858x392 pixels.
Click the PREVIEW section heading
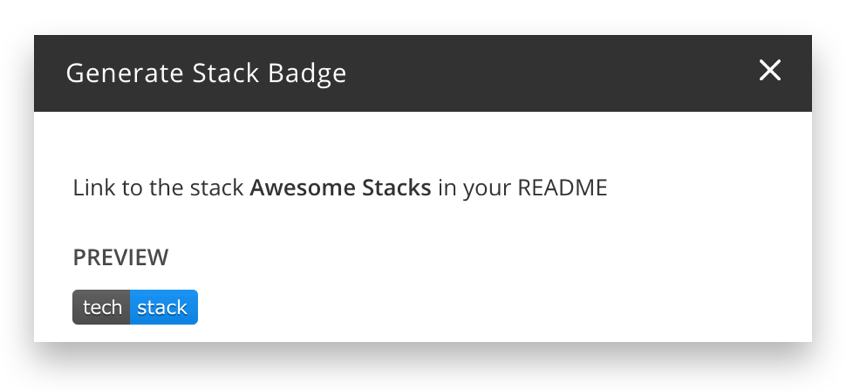120,257
